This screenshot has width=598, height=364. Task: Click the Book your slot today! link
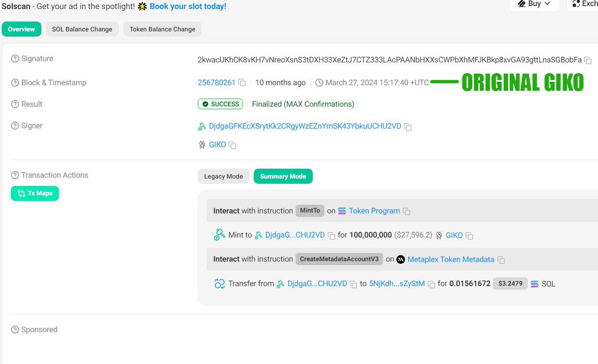[x=188, y=6]
